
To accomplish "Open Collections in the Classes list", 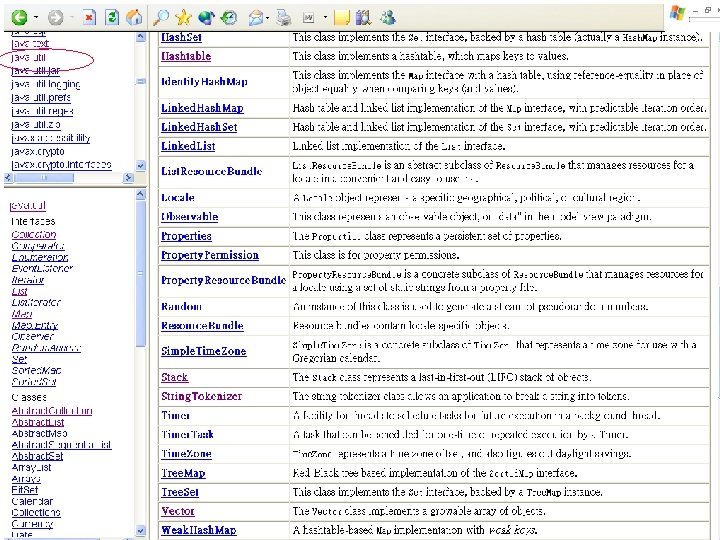I will tap(36, 512).
